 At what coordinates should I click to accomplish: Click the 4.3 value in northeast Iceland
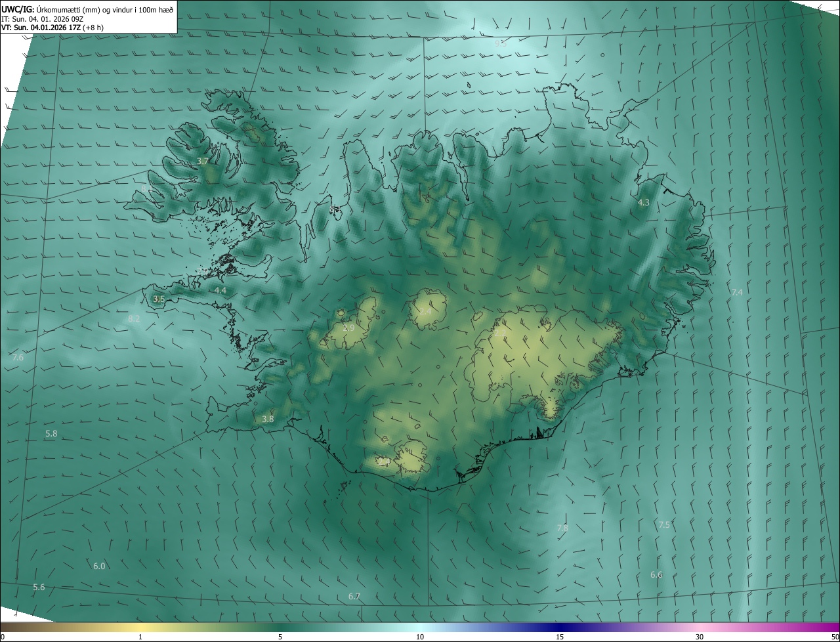click(x=644, y=203)
